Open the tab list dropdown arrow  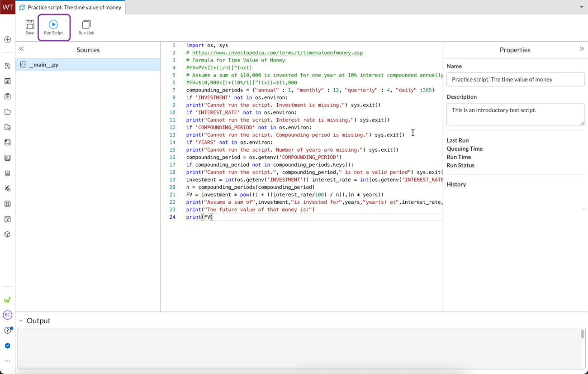pos(582,7)
